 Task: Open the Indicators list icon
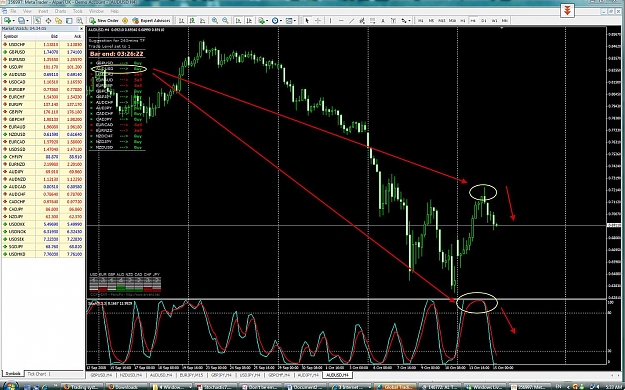[261, 20]
